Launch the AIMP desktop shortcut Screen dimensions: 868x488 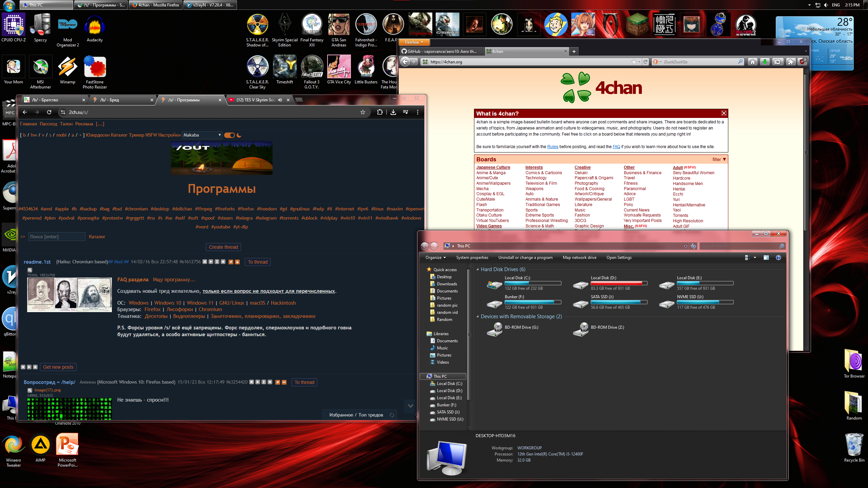(40, 447)
